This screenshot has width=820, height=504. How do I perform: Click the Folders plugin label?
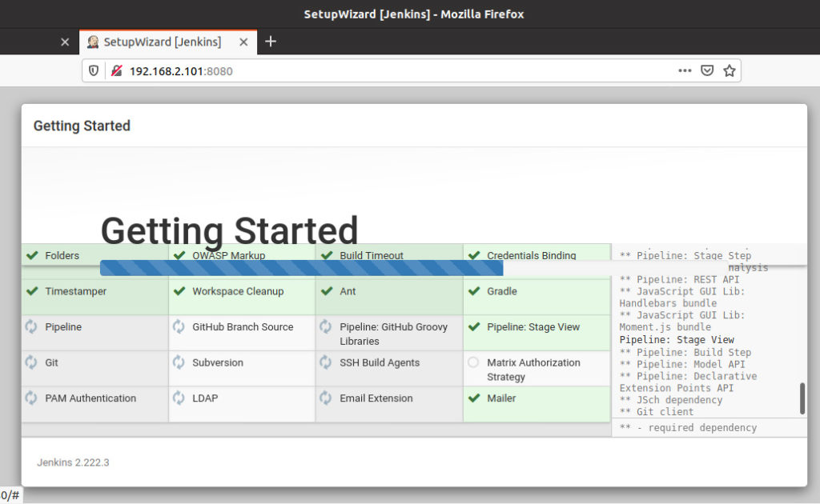click(62, 255)
